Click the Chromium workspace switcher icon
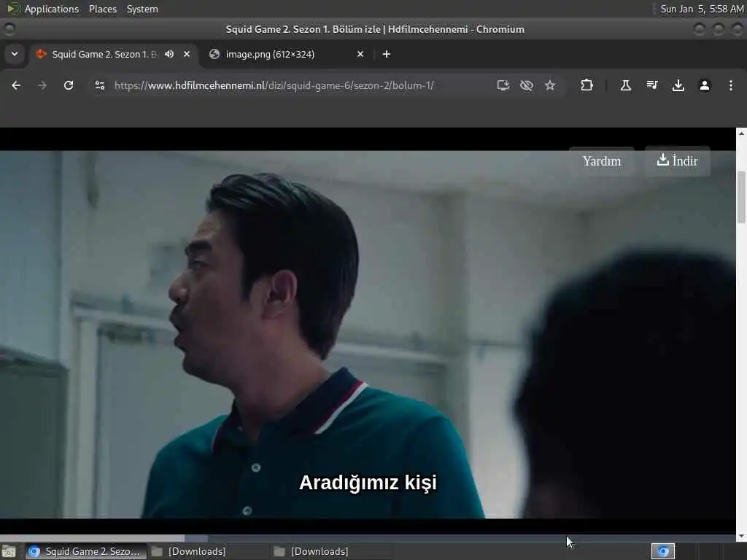This screenshot has width=747, height=560. tap(663, 551)
